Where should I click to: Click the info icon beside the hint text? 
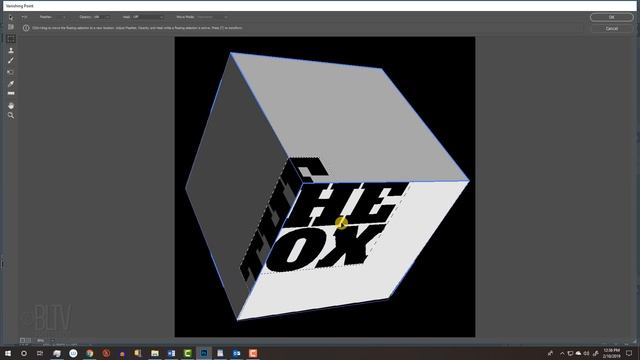tap(26, 28)
